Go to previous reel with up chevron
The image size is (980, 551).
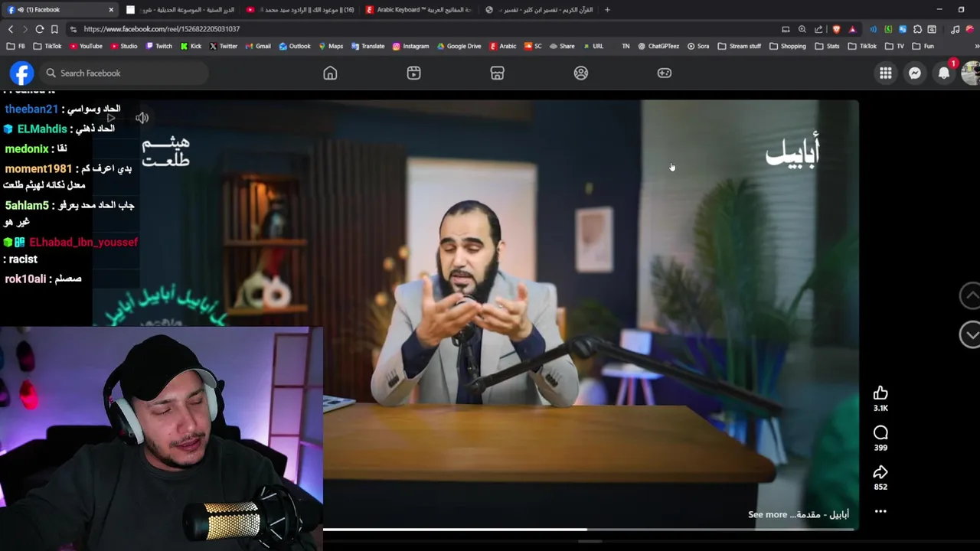coord(970,295)
